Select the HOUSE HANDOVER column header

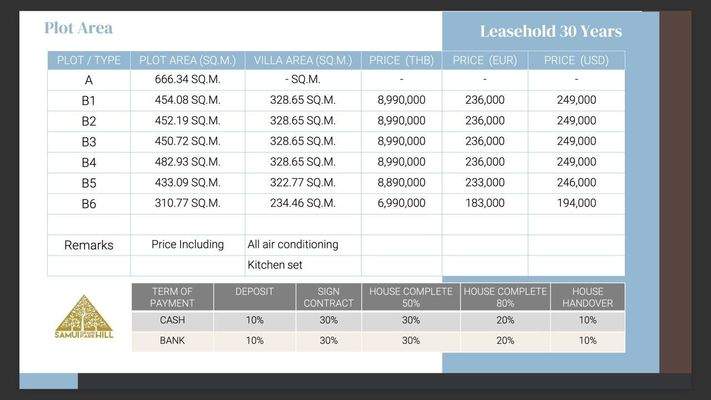[587, 297]
